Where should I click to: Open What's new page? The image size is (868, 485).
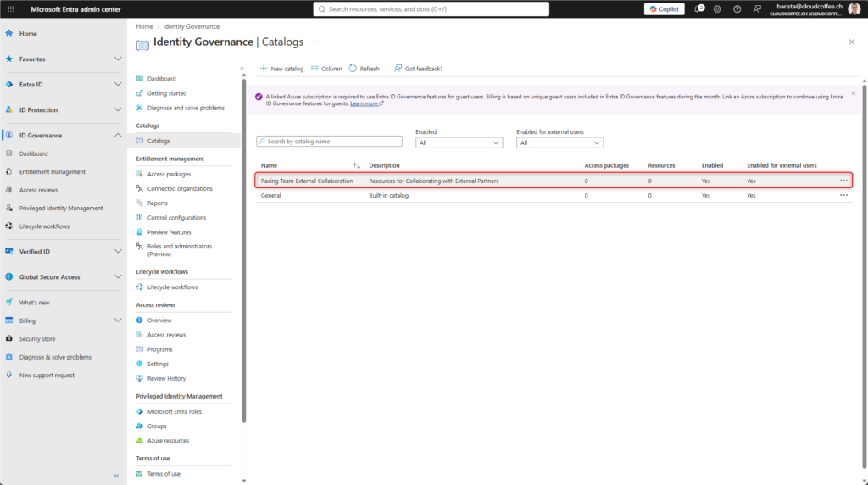click(x=34, y=303)
